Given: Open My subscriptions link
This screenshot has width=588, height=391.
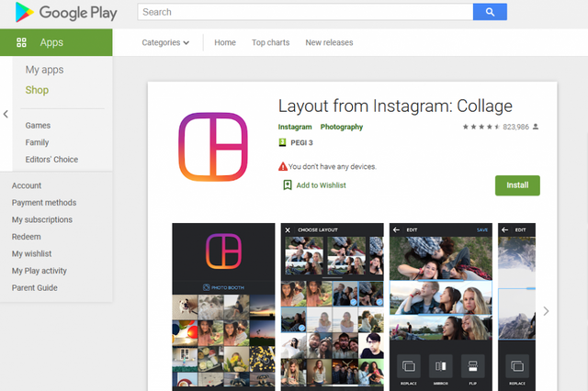Looking at the screenshot, I should click(x=42, y=220).
